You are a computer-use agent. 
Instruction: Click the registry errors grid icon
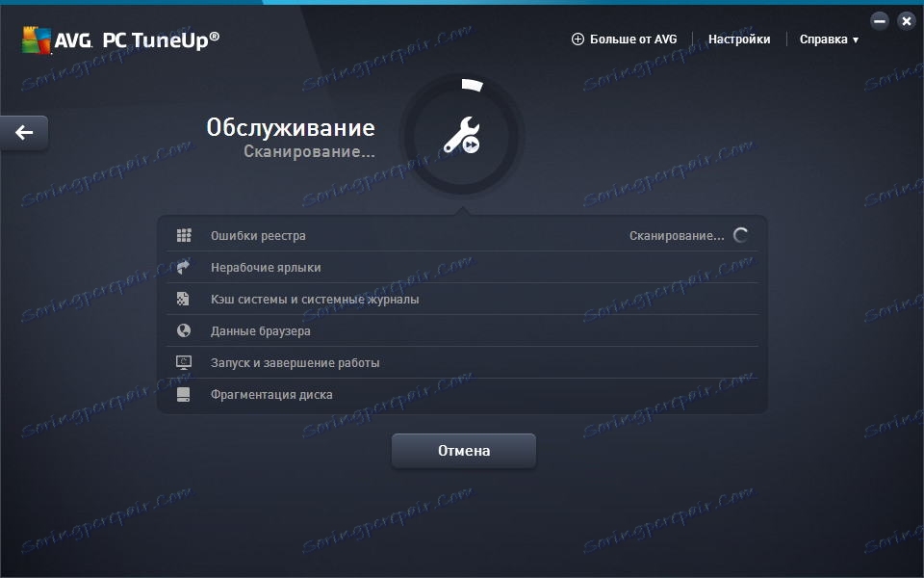(x=182, y=234)
